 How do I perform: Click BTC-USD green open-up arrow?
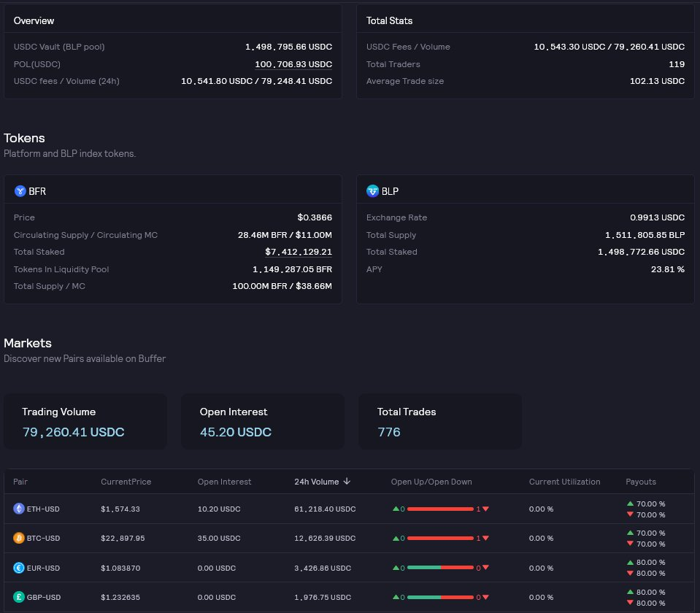(x=396, y=538)
